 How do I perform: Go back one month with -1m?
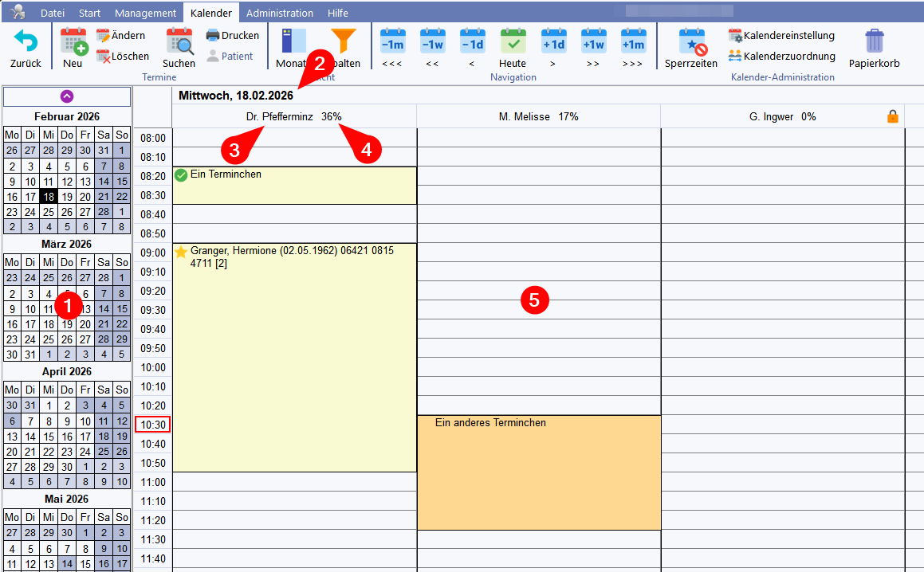[x=392, y=41]
